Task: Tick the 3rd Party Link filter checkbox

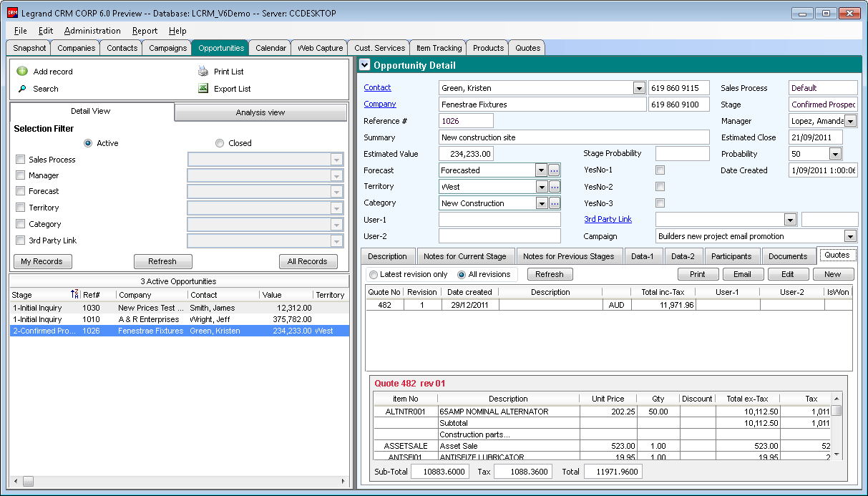Action: [21, 240]
